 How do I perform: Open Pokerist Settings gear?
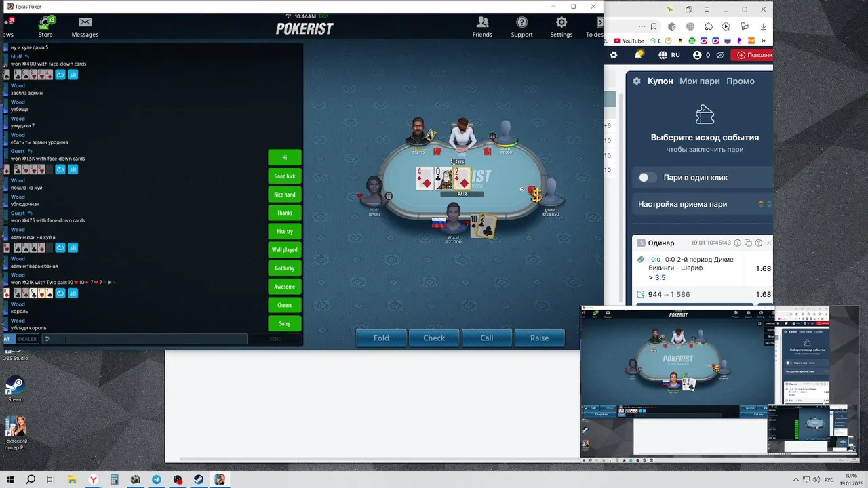click(561, 26)
